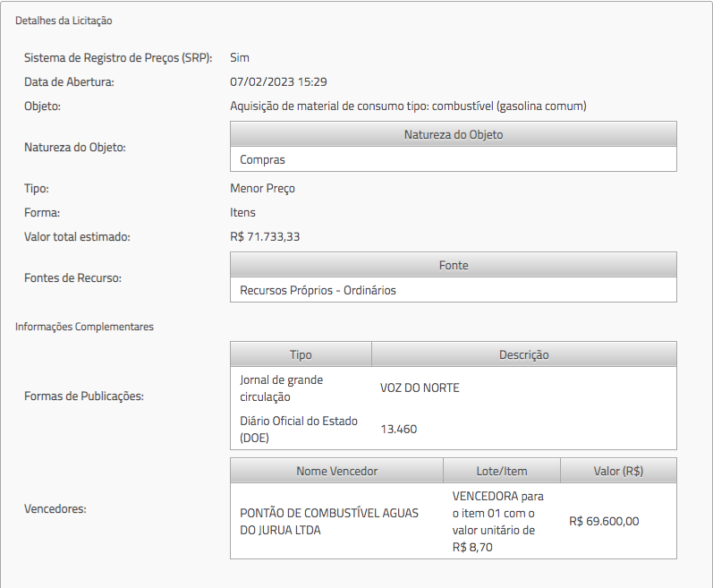Click the Fonte column header
This screenshot has width=713, height=588.
(453, 265)
